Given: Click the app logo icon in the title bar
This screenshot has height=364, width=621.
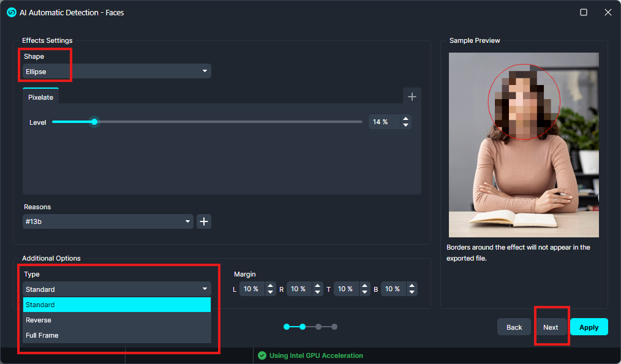Looking at the screenshot, I should click(11, 12).
